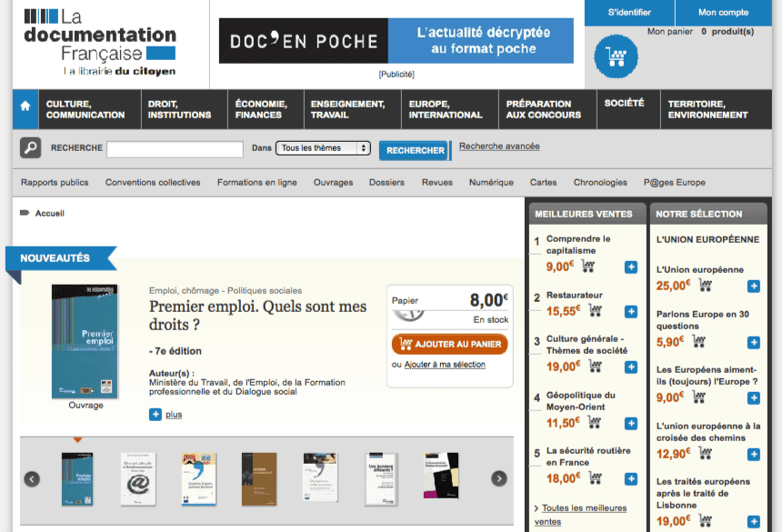Screen dimensions: 782x532
Task: Open the S'identifier login link
Action: (x=629, y=13)
